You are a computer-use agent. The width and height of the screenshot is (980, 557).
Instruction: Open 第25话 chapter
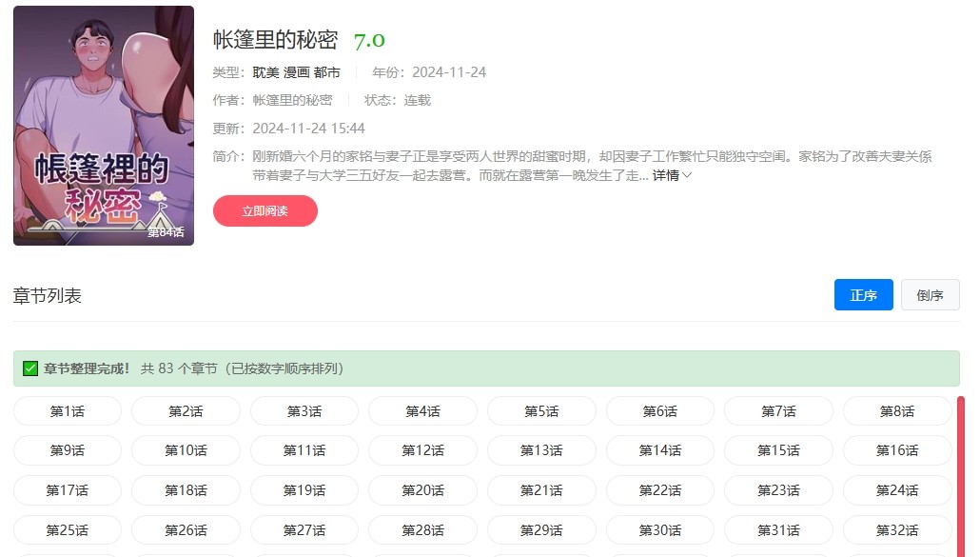coord(67,530)
